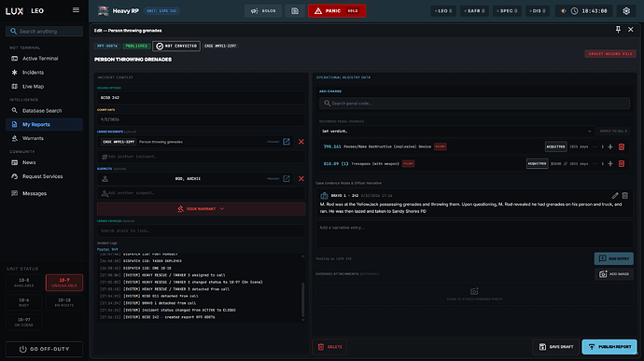Select the SPEC unit counter
This screenshot has height=361, width=644.
[507, 11]
